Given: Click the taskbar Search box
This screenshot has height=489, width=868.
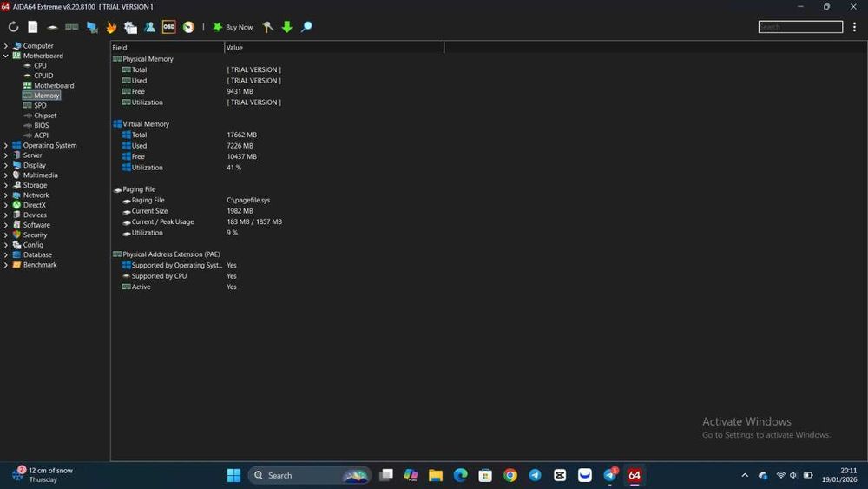Looking at the screenshot, I should (310, 475).
